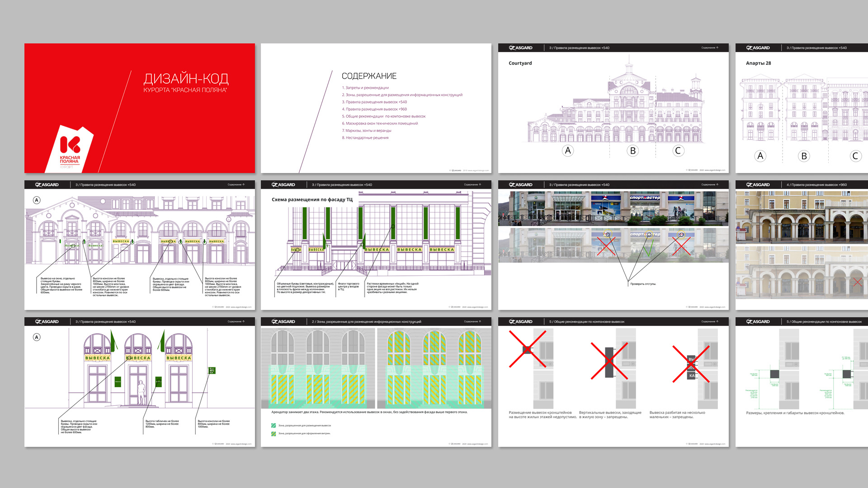Screen dimensions: 868x488
Task: Select the Схема размещения по фасаду ТЦ heading
Action: coord(312,200)
